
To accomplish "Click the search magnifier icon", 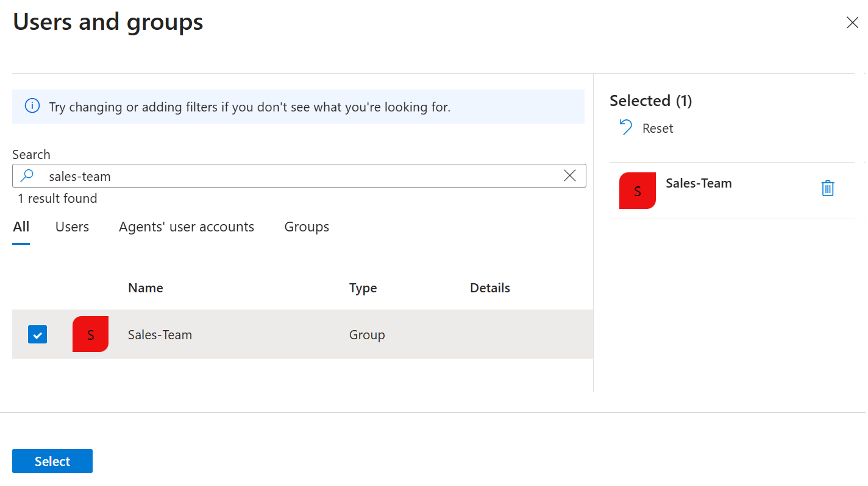I will coord(27,176).
